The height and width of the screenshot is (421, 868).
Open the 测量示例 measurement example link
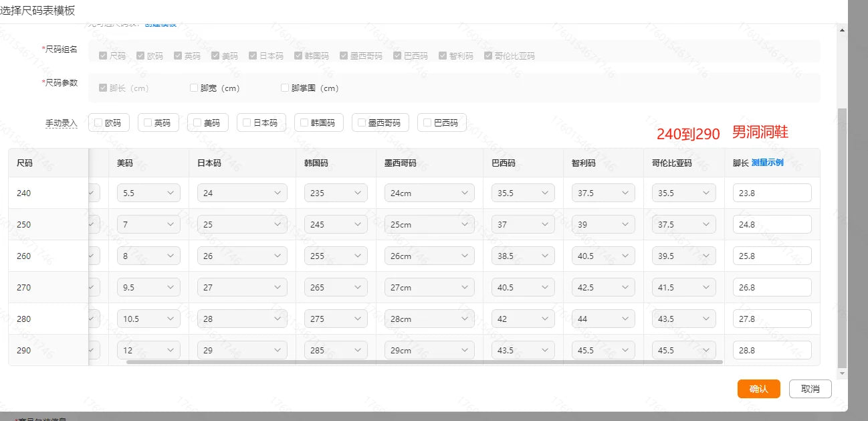[x=768, y=163]
